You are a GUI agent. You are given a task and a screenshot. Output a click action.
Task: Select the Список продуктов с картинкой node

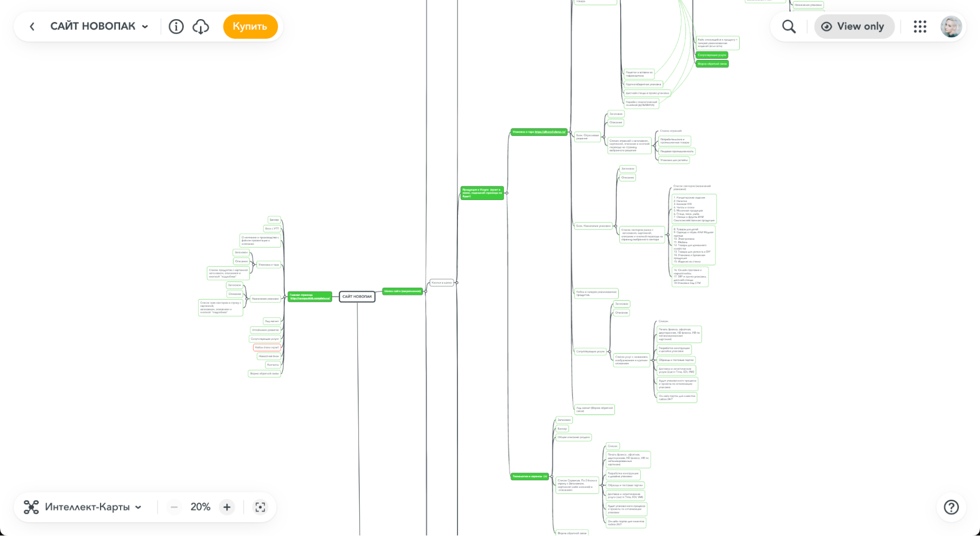(228, 273)
